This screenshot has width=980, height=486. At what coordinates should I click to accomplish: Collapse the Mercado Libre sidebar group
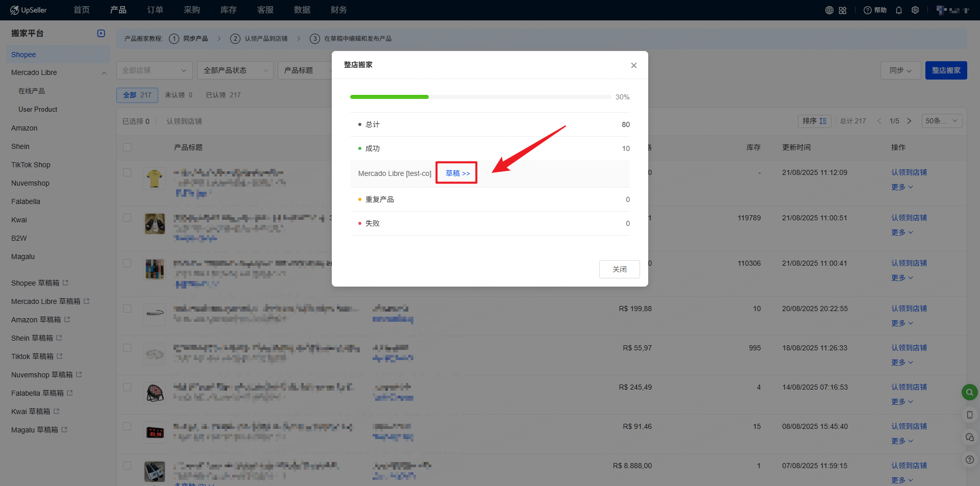[104, 73]
